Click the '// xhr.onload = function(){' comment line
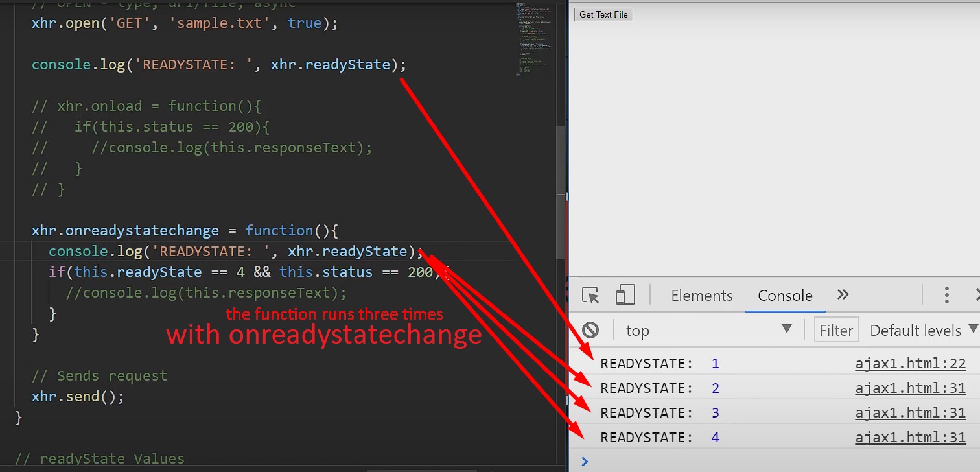 [x=146, y=106]
